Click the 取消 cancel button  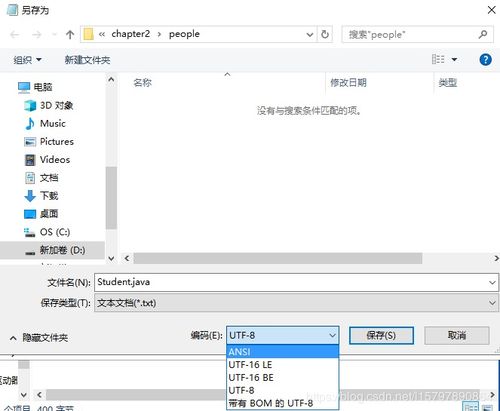(x=457, y=335)
